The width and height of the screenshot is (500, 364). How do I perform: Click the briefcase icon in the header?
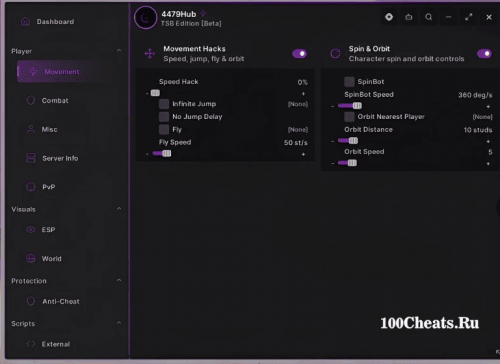tap(409, 17)
